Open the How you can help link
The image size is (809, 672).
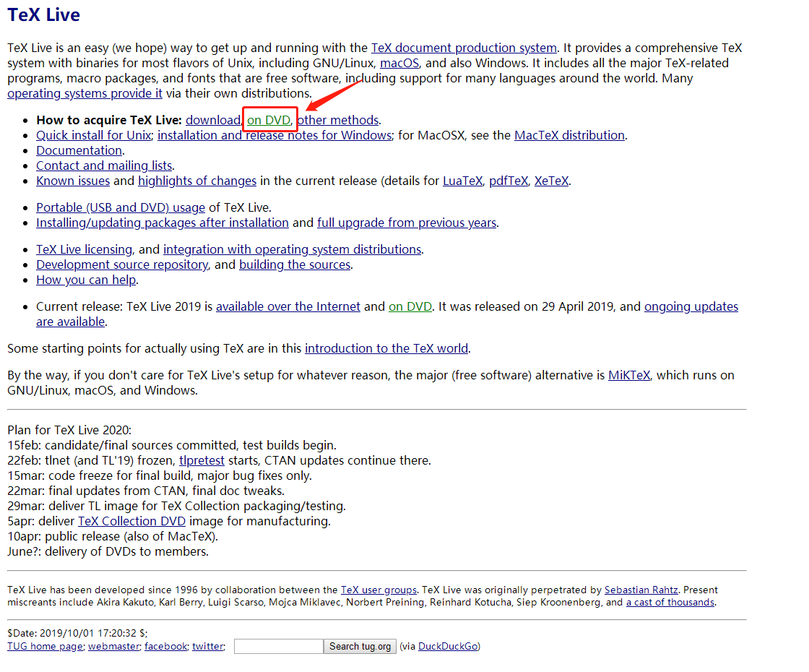click(86, 280)
